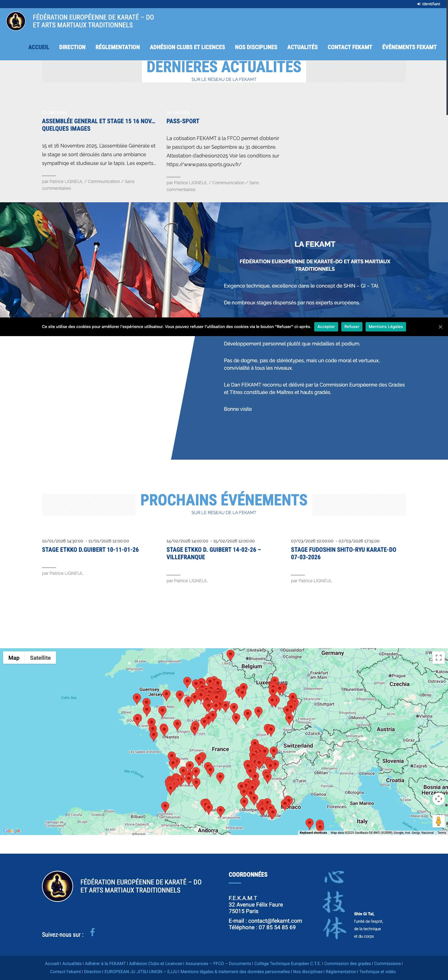Open the Pass-Sport article title
The width and height of the screenshot is (448, 980).
coord(183,121)
